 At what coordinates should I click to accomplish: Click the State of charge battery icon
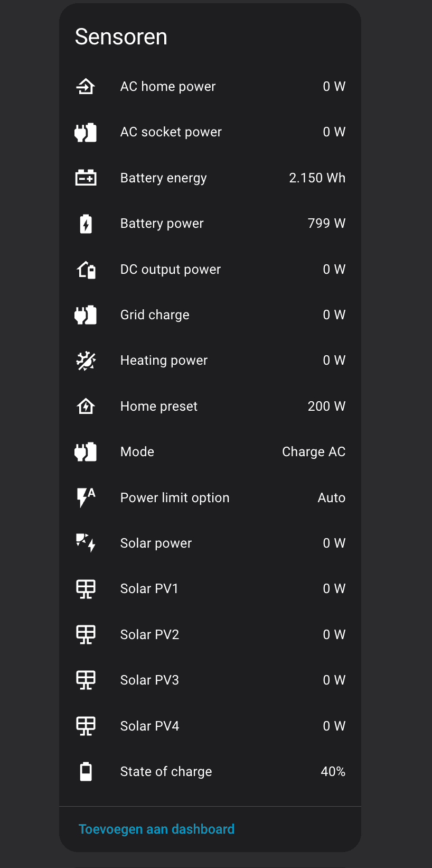coord(86,771)
